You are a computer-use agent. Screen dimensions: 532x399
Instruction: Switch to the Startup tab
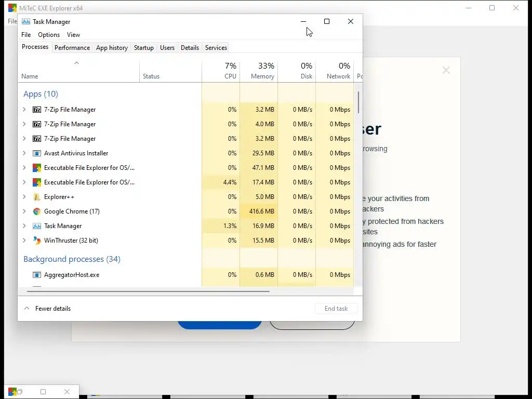tap(144, 48)
